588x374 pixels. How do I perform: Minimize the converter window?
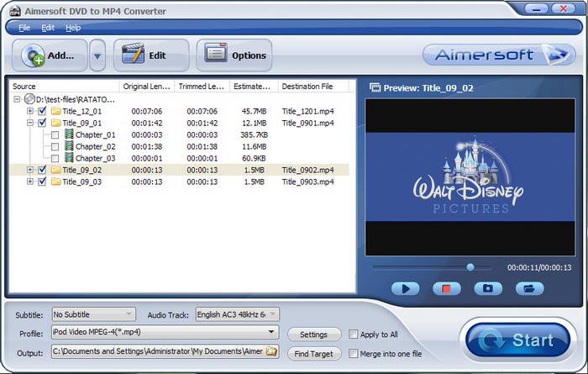click(x=536, y=9)
